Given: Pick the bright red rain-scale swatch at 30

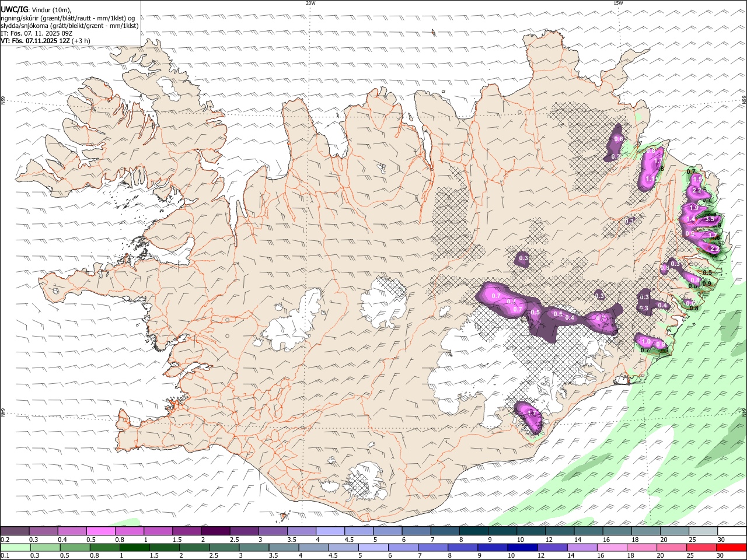Looking at the screenshot, I should point(731,548).
